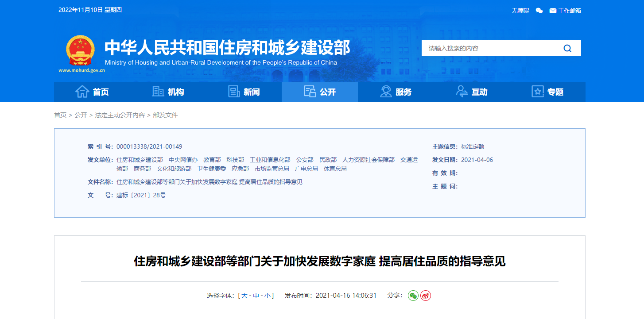
Task: Click issuing unit 人力资源社会保障部
Action: (369, 160)
